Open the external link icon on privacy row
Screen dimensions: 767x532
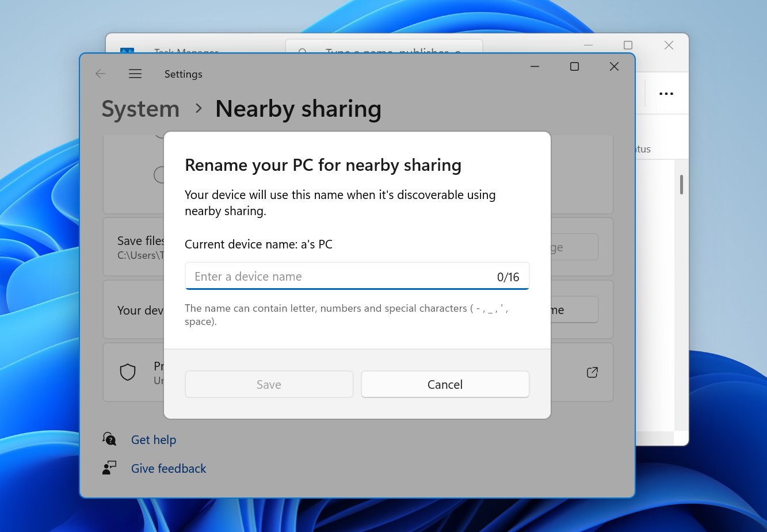click(x=592, y=372)
